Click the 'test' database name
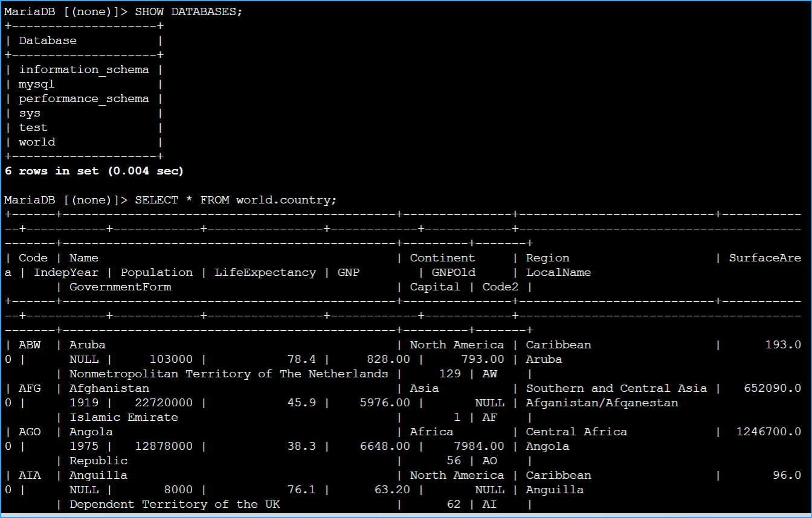Viewport: 812px width, 518px height. click(x=33, y=127)
